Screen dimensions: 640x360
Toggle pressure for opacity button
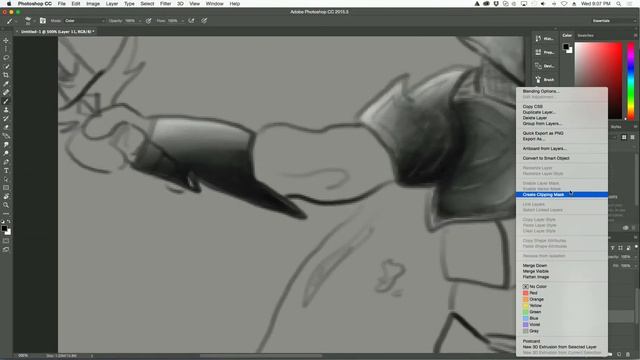(149, 20)
